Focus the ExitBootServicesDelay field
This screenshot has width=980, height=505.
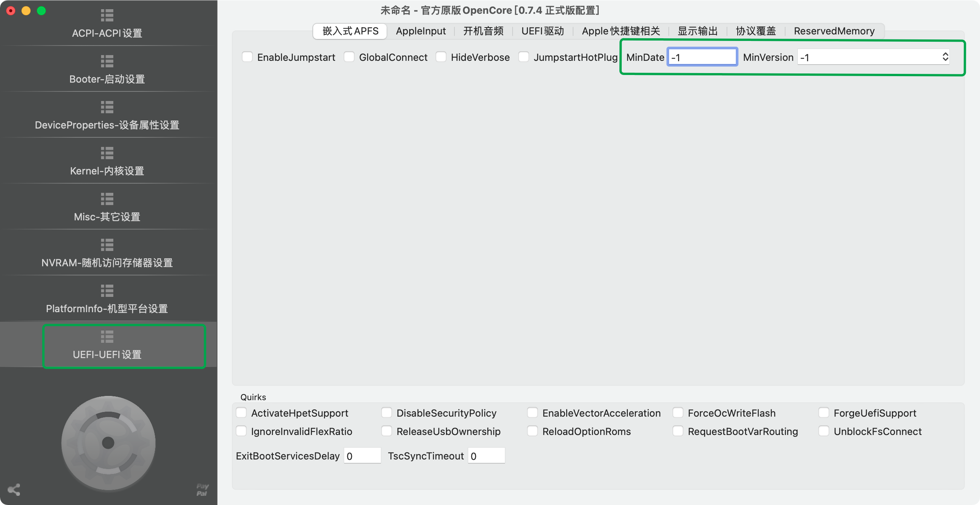(362, 456)
